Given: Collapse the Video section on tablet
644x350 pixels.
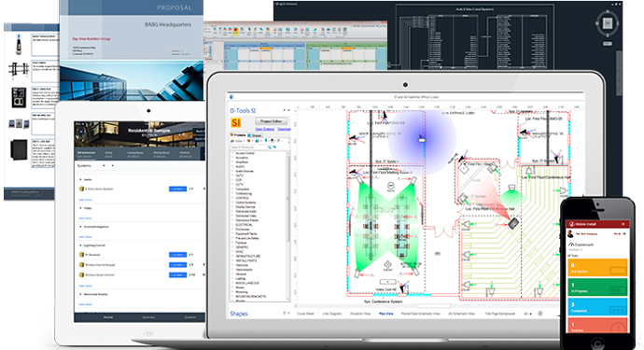Looking at the screenshot, I should click(x=80, y=208).
